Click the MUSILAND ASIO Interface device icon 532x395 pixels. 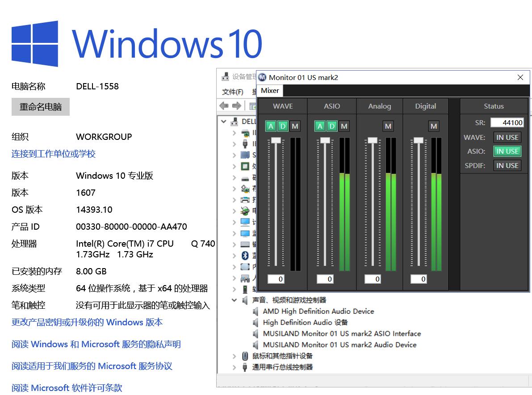(256, 334)
